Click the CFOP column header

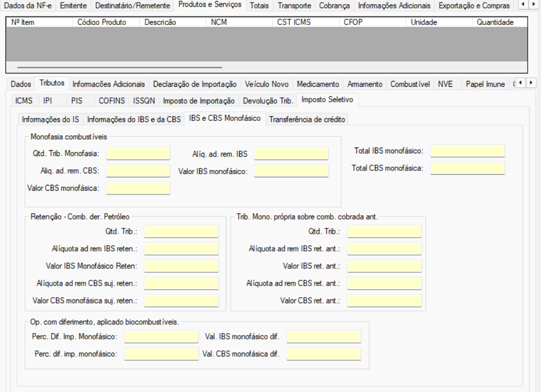click(373, 22)
